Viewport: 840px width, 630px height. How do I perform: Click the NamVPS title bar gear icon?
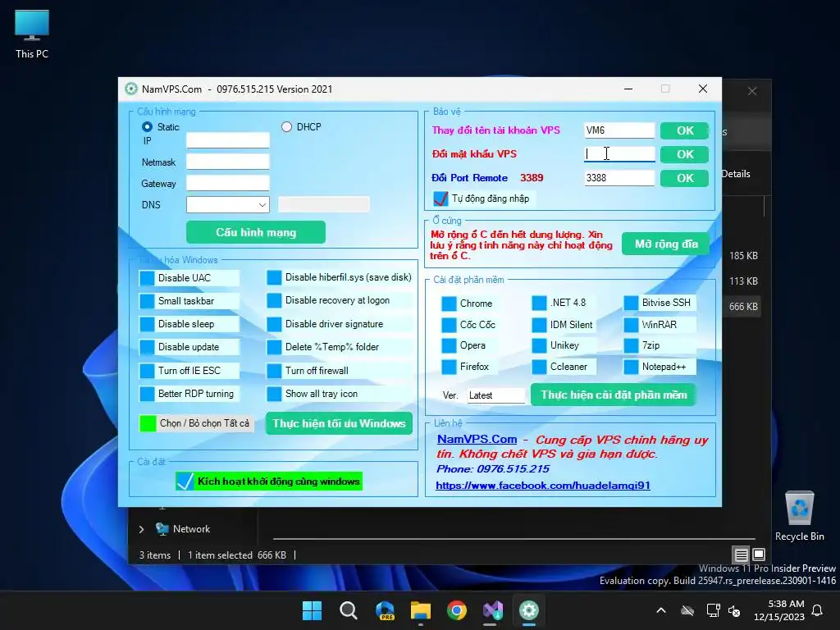coord(130,89)
